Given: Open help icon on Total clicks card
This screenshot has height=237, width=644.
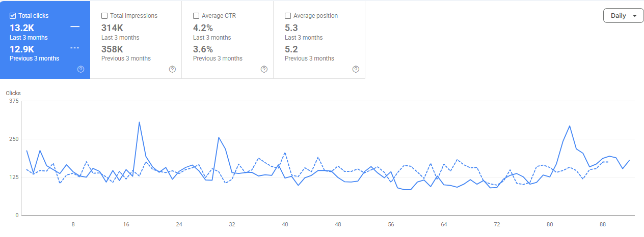Looking at the screenshot, I should pos(81,69).
